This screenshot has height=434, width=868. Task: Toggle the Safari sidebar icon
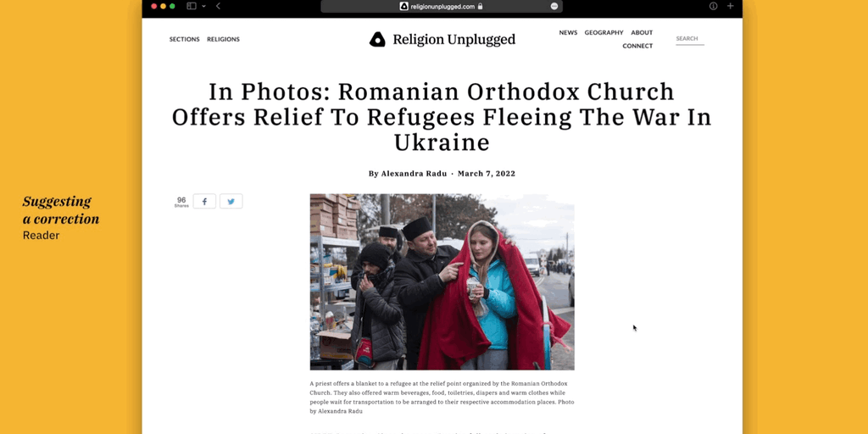pyautogui.click(x=192, y=6)
